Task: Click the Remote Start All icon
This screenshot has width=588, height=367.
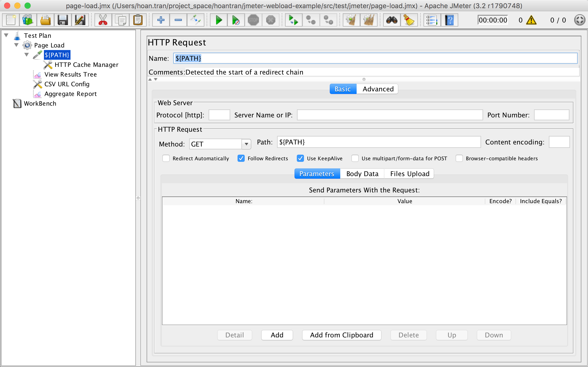Action: tap(293, 20)
